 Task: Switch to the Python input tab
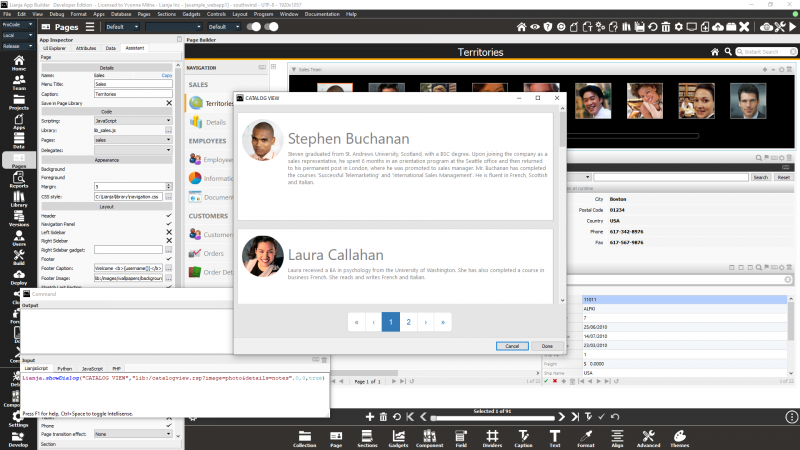click(64, 368)
